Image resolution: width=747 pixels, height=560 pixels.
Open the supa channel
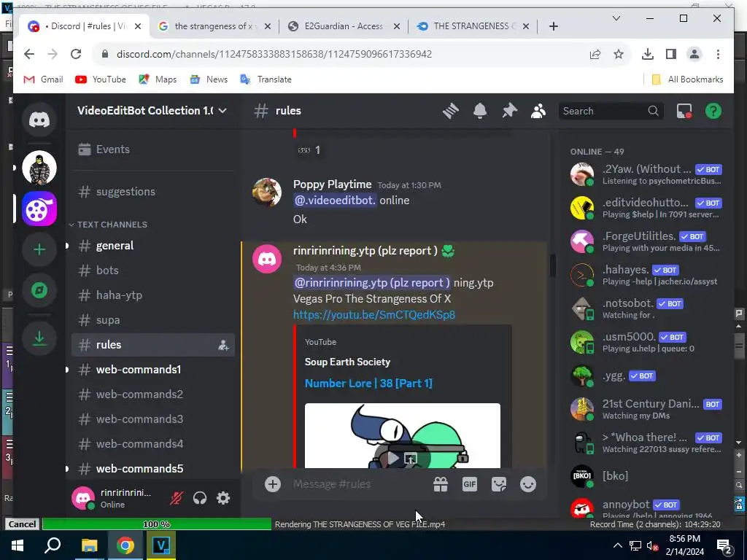click(152, 320)
